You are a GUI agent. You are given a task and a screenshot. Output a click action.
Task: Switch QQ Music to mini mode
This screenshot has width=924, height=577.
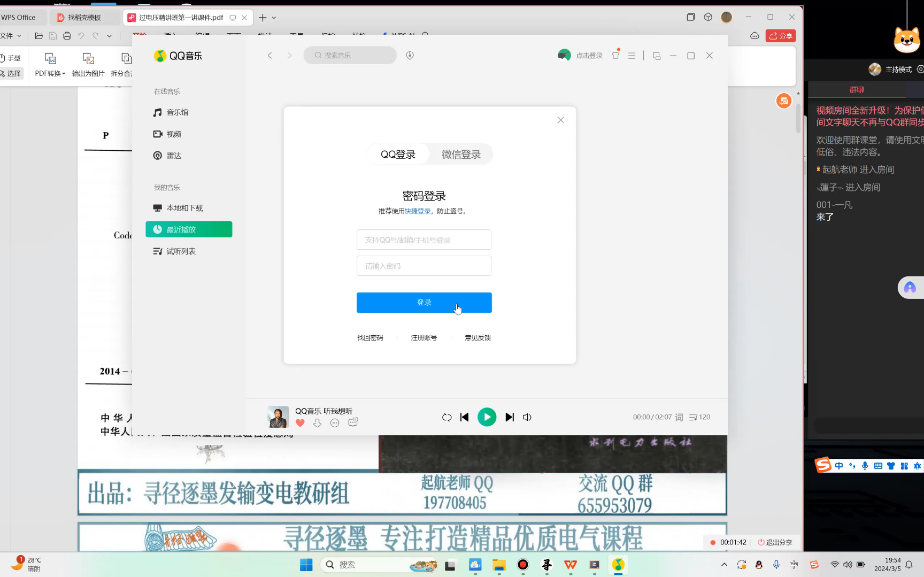(x=657, y=56)
